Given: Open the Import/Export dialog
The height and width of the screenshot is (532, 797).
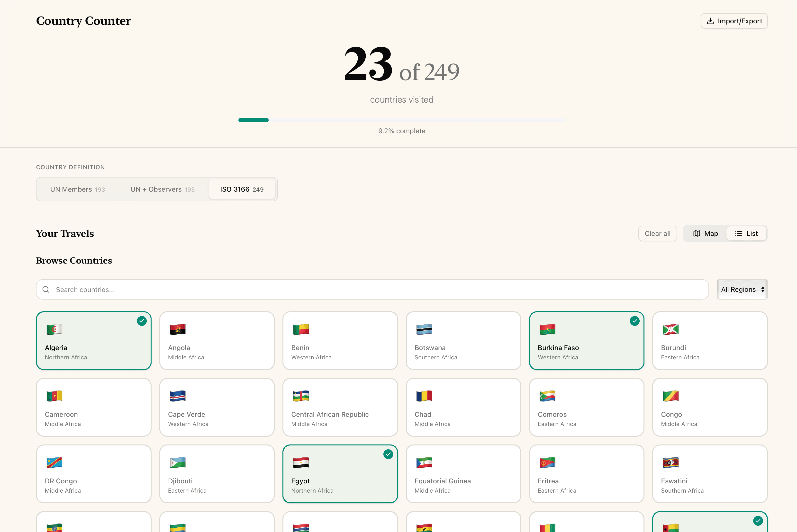Looking at the screenshot, I should 734,21.
